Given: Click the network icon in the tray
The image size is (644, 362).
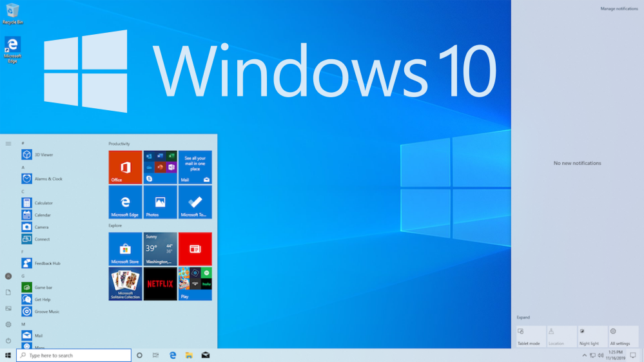Looking at the screenshot, I should 592,356.
